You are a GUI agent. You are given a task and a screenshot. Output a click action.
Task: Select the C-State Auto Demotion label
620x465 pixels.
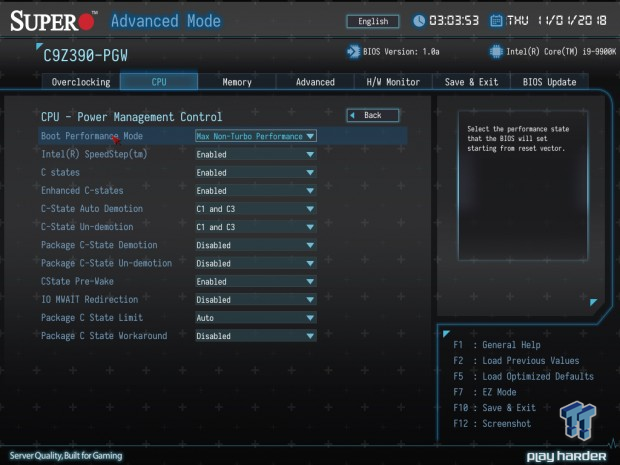click(92, 209)
